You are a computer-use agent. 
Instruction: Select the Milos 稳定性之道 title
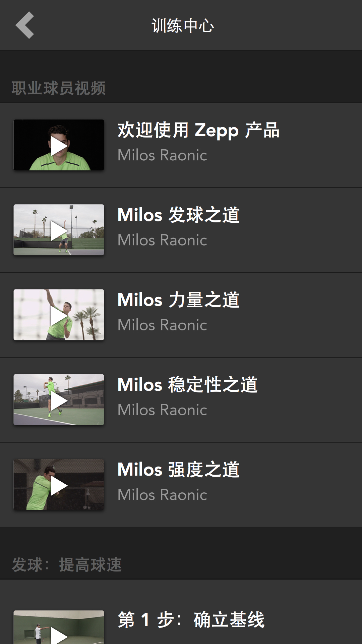tap(187, 385)
